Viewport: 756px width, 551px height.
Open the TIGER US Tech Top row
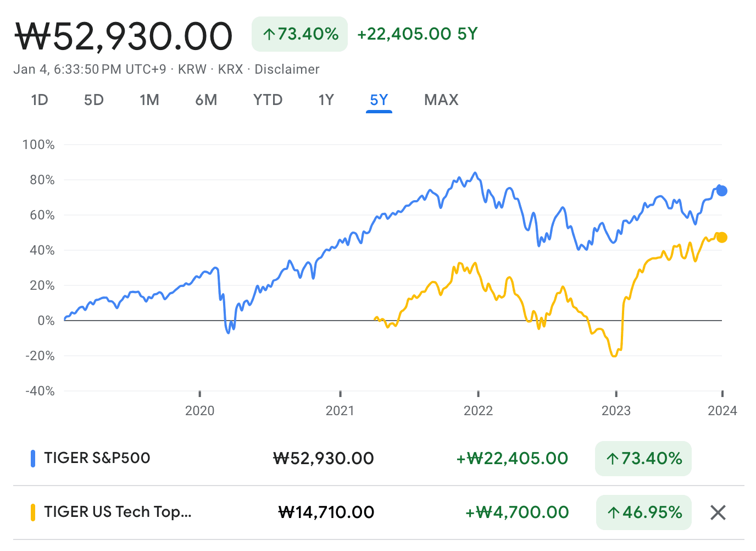point(118,512)
